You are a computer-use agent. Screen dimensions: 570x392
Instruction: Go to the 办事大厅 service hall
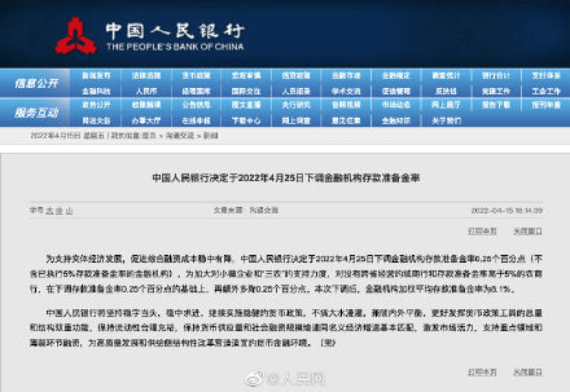146,121
